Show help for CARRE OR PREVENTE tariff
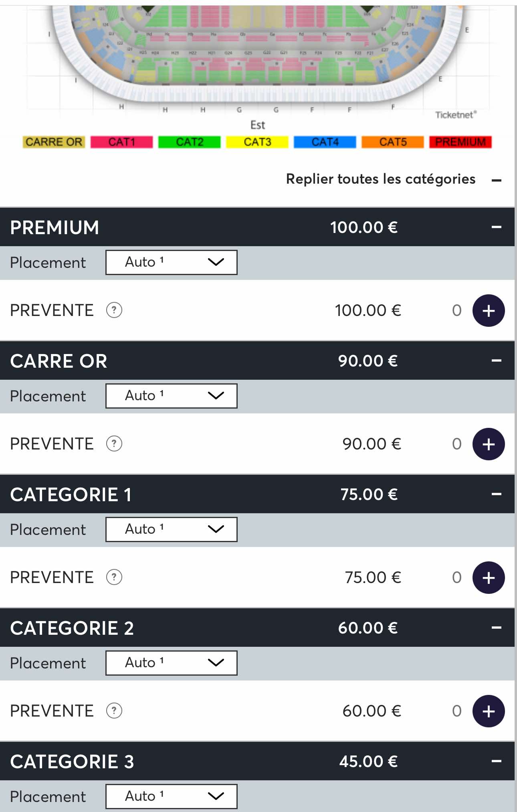This screenshot has width=517, height=812. coord(114,443)
